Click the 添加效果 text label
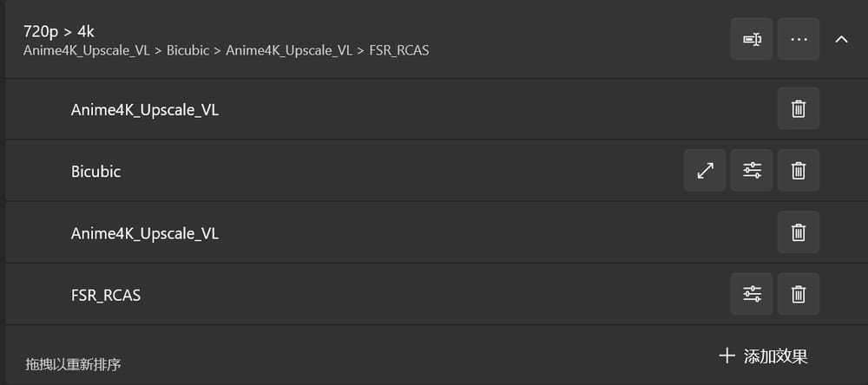Viewport: 868px width, 385px height. pos(775,356)
